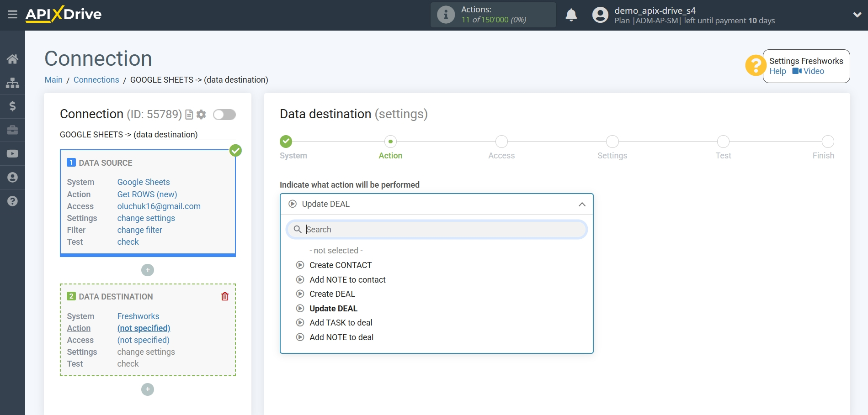Open Get ROWS (new) action link

pyautogui.click(x=147, y=194)
